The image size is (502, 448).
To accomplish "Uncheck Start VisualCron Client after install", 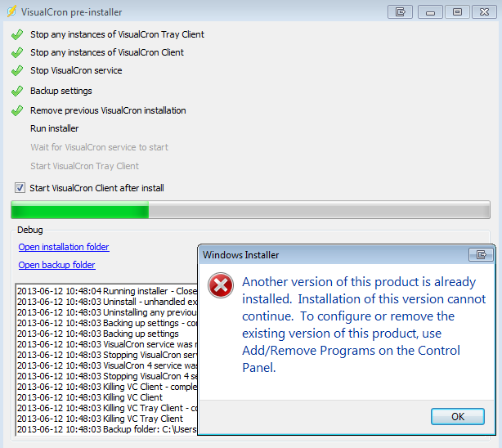I will click(20, 188).
